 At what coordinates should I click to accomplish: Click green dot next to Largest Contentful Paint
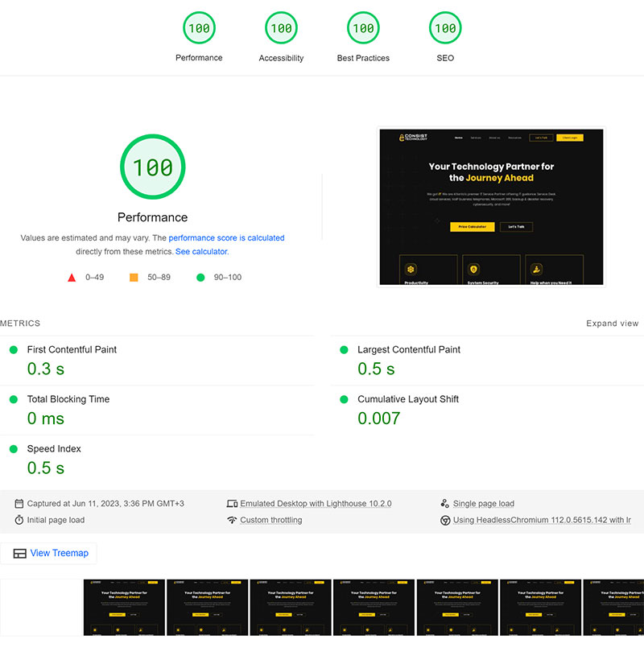click(x=344, y=350)
